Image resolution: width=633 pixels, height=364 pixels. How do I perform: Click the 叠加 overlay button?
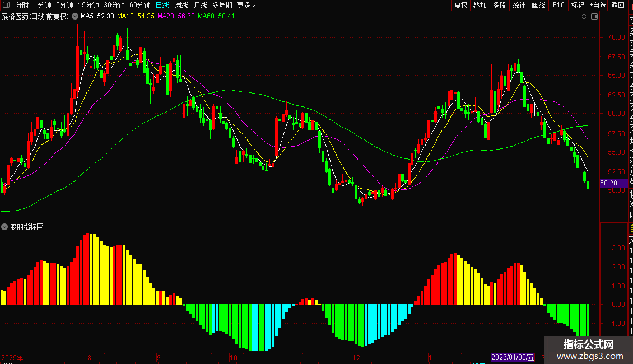pyautogui.click(x=480, y=5)
